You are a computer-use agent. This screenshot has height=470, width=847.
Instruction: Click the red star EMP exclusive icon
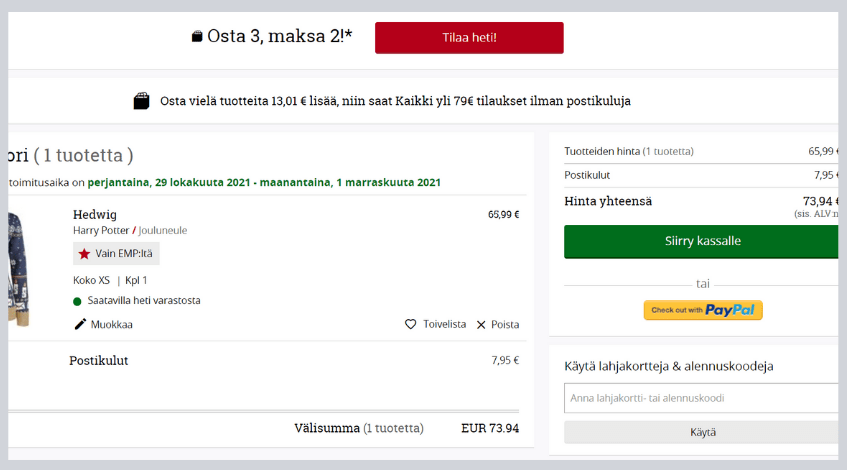tap(84, 254)
